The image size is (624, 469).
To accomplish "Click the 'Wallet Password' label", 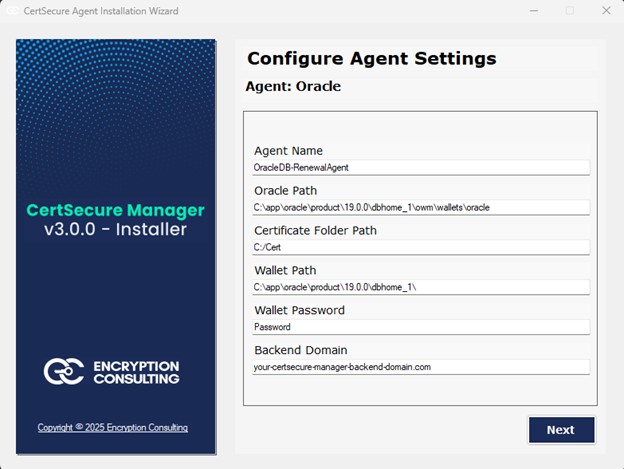I will 300,310.
